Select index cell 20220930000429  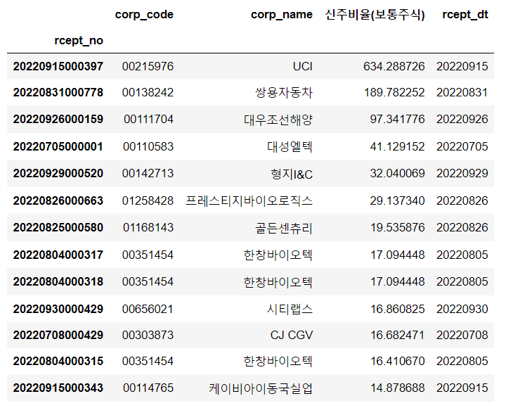(x=58, y=309)
